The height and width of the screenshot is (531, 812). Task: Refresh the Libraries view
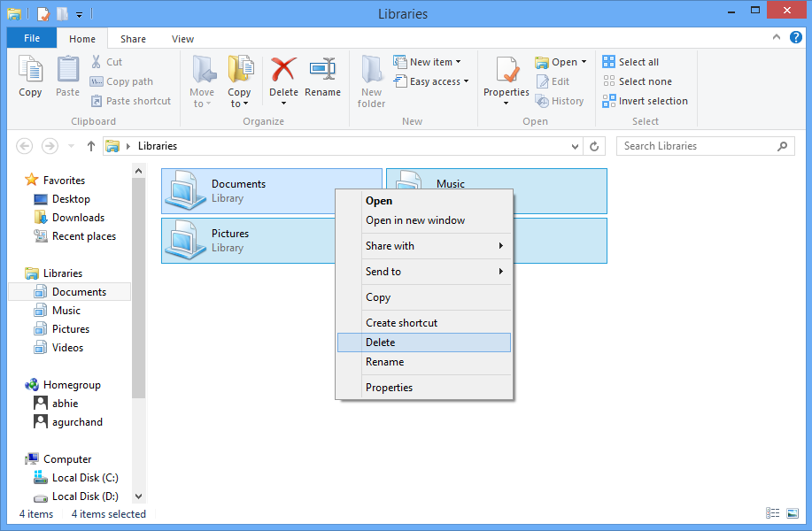click(x=595, y=146)
